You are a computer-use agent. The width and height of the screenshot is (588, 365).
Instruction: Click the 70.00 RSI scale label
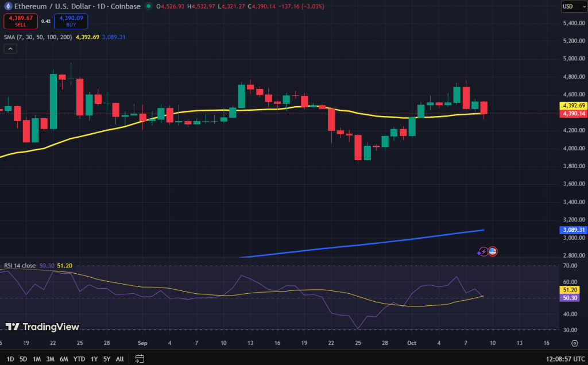[x=570, y=266]
